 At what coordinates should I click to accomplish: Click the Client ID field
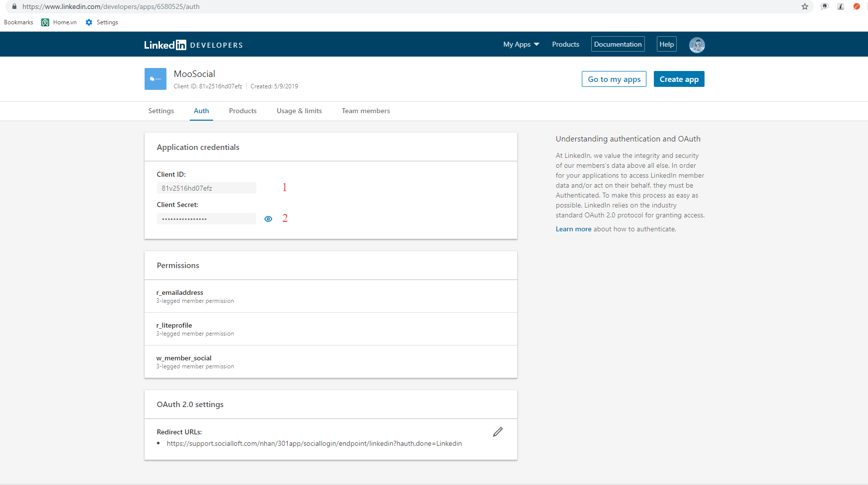207,188
